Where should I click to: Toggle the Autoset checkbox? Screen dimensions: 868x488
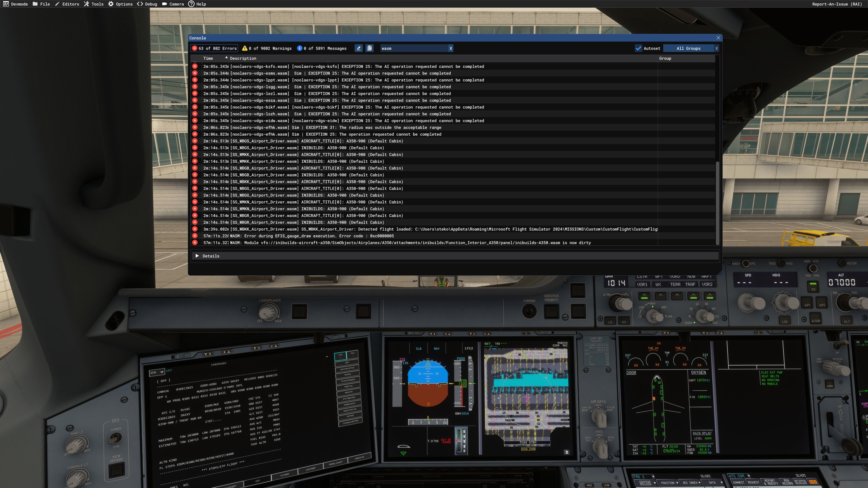(x=639, y=49)
